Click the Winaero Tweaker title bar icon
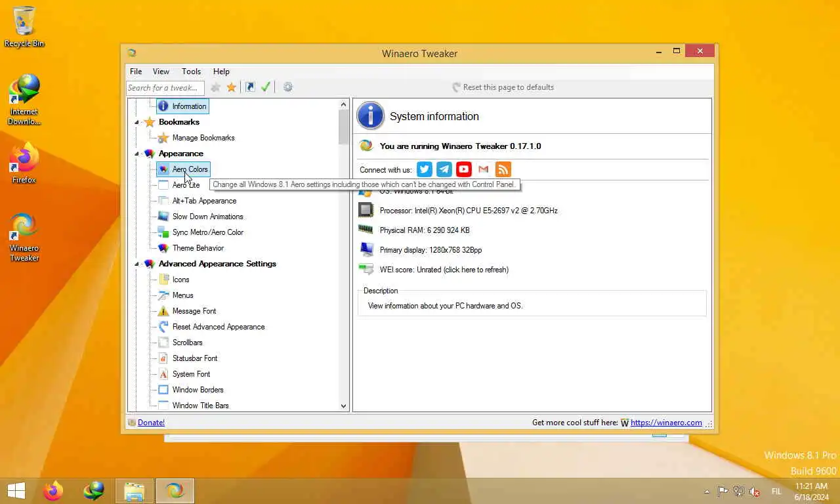 point(132,53)
